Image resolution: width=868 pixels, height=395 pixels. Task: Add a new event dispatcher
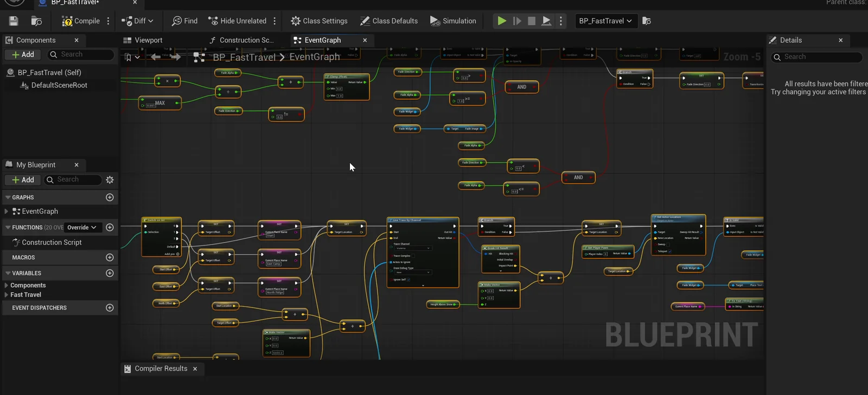(x=110, y=308)
